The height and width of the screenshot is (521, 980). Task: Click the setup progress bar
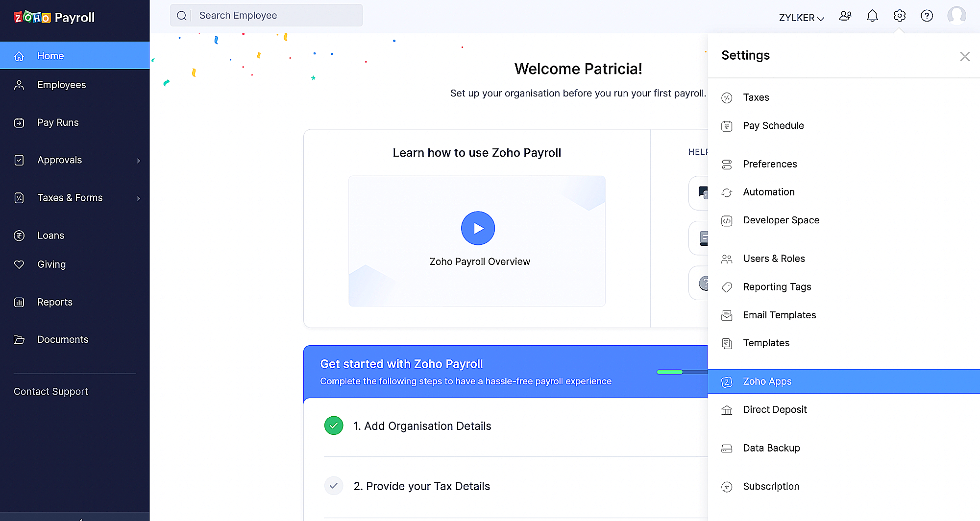pyautogui.click(x=682, y=372)
